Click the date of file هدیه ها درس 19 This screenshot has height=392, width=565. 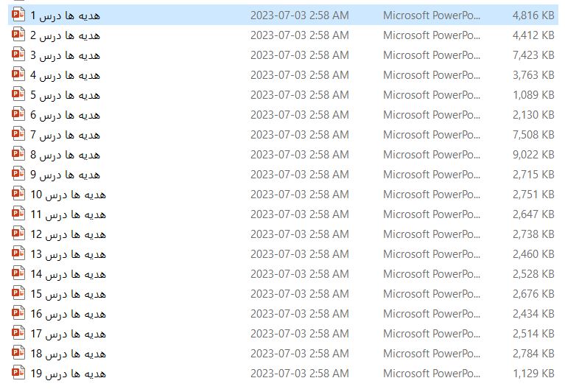[x=300, y=374]
